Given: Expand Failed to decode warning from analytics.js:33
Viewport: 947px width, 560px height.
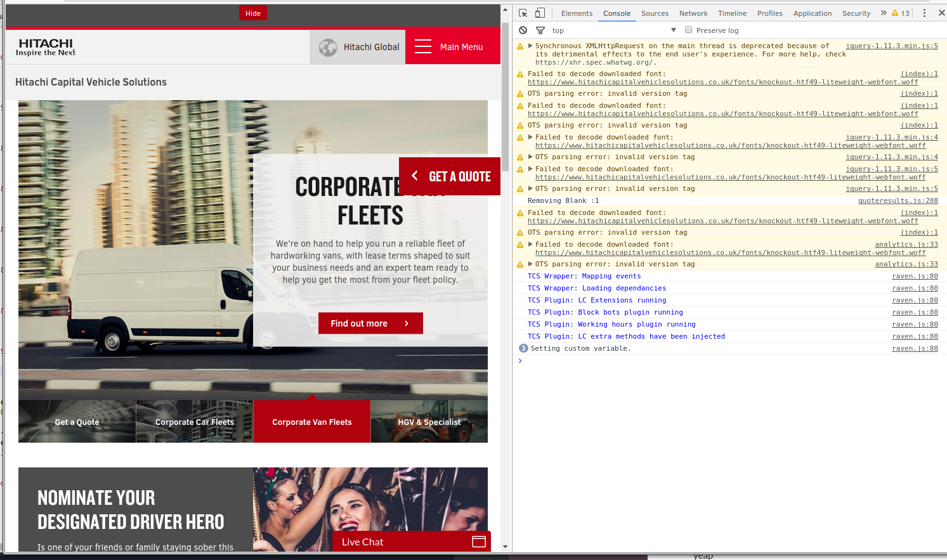Looking at the screenshot, I should (530, 244).
